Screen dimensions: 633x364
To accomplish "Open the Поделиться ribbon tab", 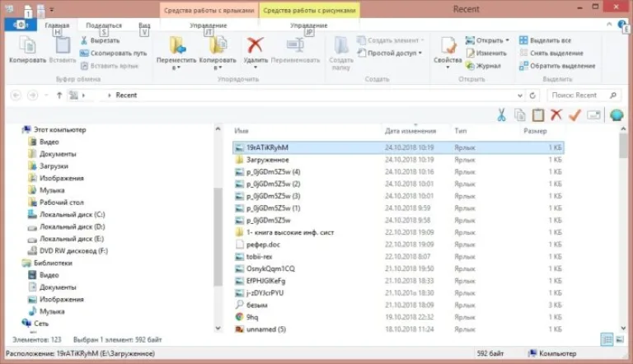I will (104, 25).
